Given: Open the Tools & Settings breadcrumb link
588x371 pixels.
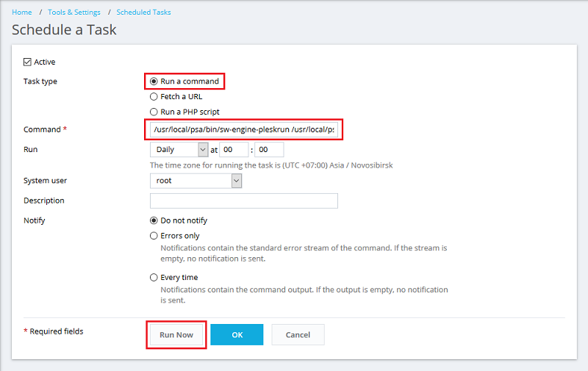Looking at the screenshot, I should (x=73, y=12).
